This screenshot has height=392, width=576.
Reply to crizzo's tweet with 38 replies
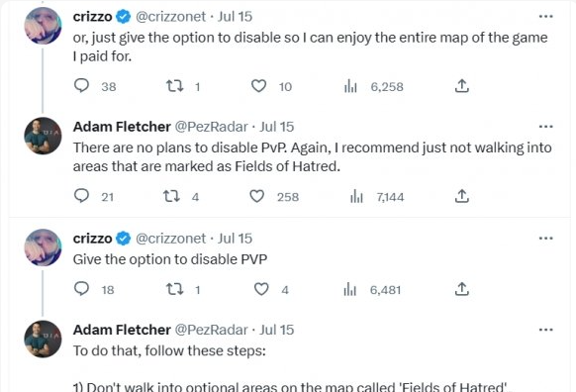tap(81, 85)
